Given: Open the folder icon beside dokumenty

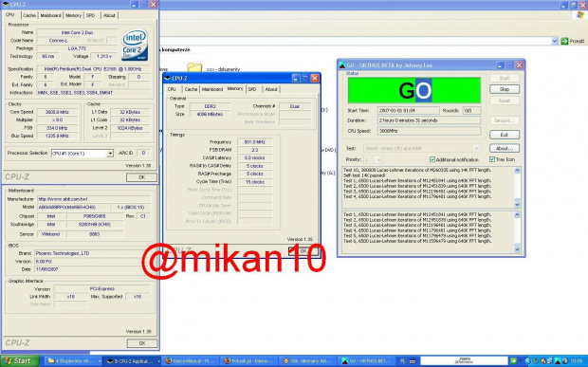Looking at the screenshot, I should point(194,67).
